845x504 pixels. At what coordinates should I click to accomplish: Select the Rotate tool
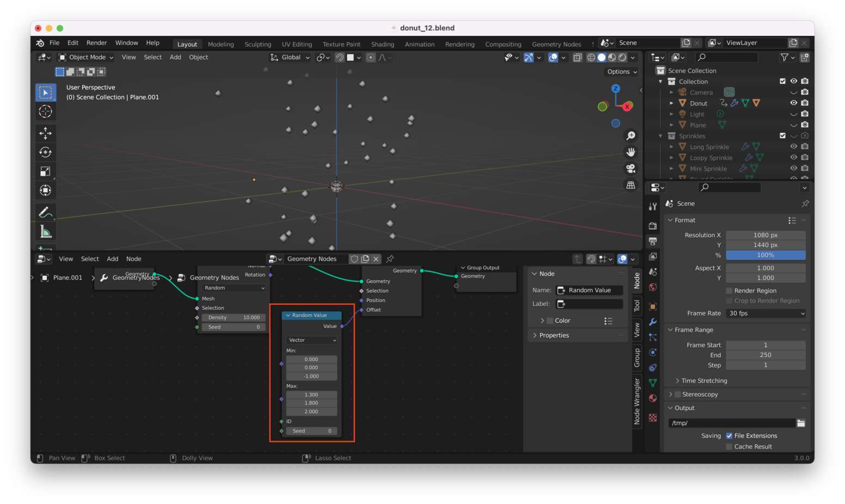coord(46,152)
